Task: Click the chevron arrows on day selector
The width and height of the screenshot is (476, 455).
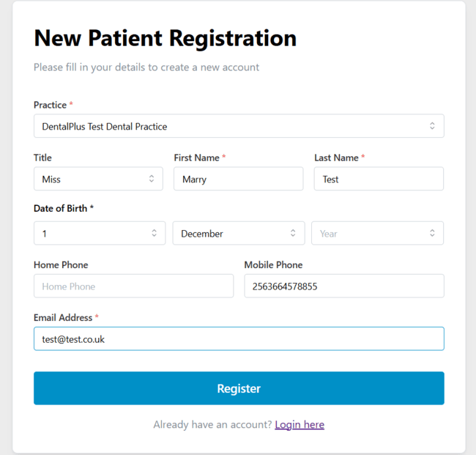Action: point(154,233)
